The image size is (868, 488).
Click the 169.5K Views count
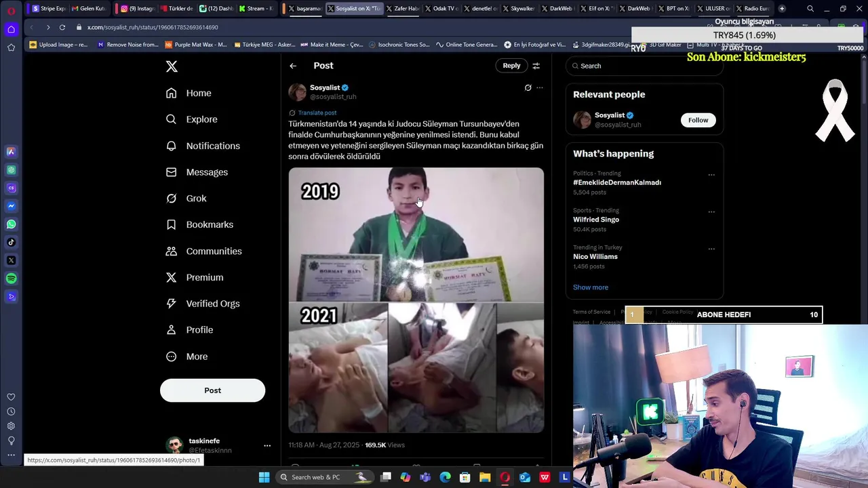(x=384, y=445)
